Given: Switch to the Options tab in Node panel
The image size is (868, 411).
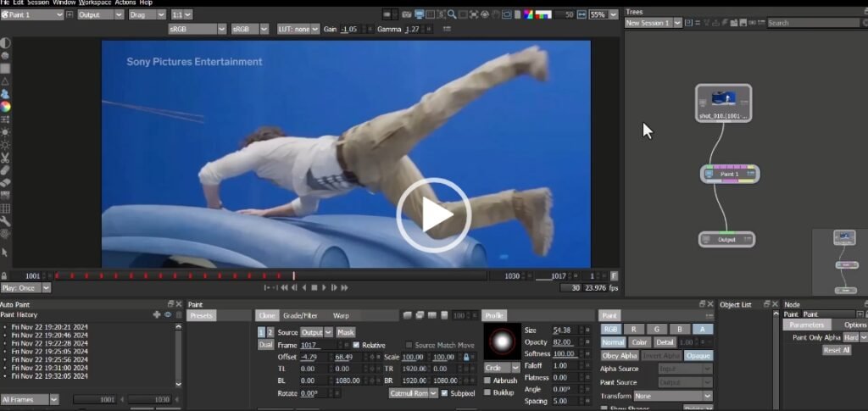Looking at the screenshot, I should (x=854, y=325).
